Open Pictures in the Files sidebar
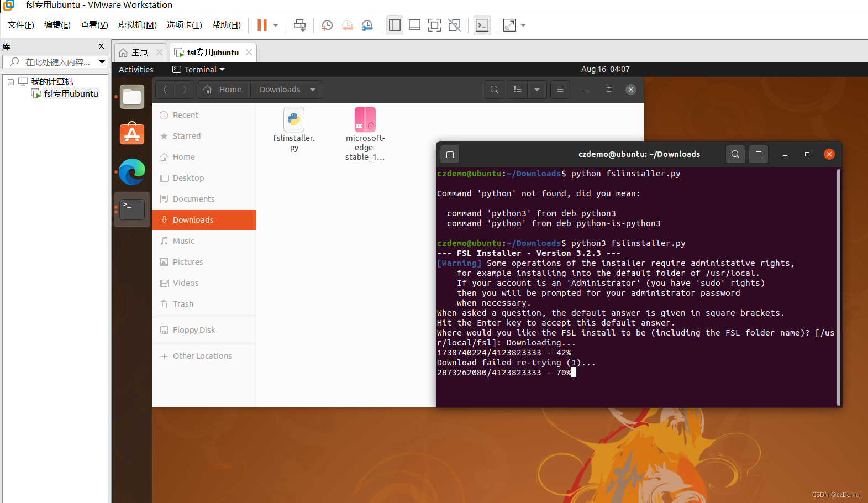The image size is (868, 503). [x=204, y=262]
